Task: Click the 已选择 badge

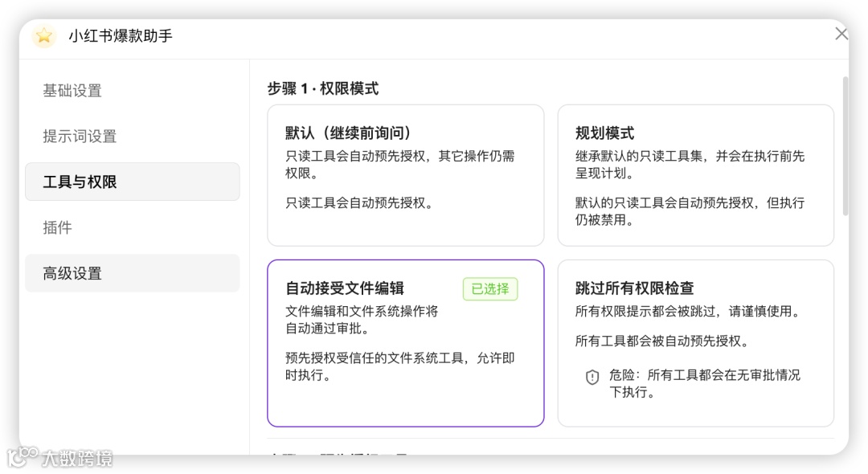Action: click(x=490, y=289)
